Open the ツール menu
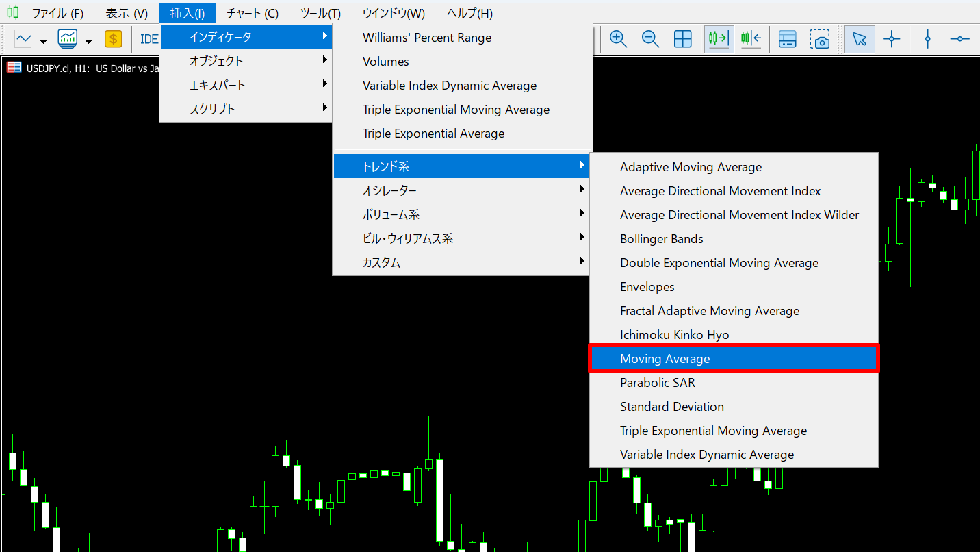 (x=319, y=12)
